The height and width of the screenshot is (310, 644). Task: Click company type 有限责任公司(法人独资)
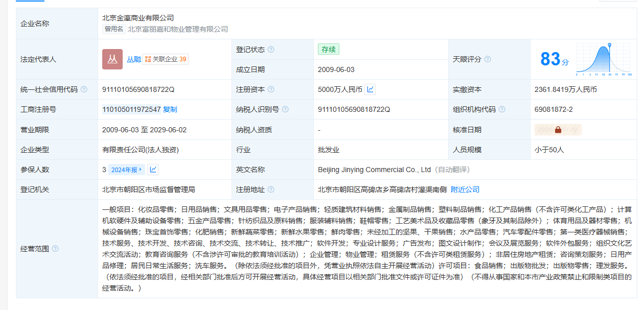[141, 150]
